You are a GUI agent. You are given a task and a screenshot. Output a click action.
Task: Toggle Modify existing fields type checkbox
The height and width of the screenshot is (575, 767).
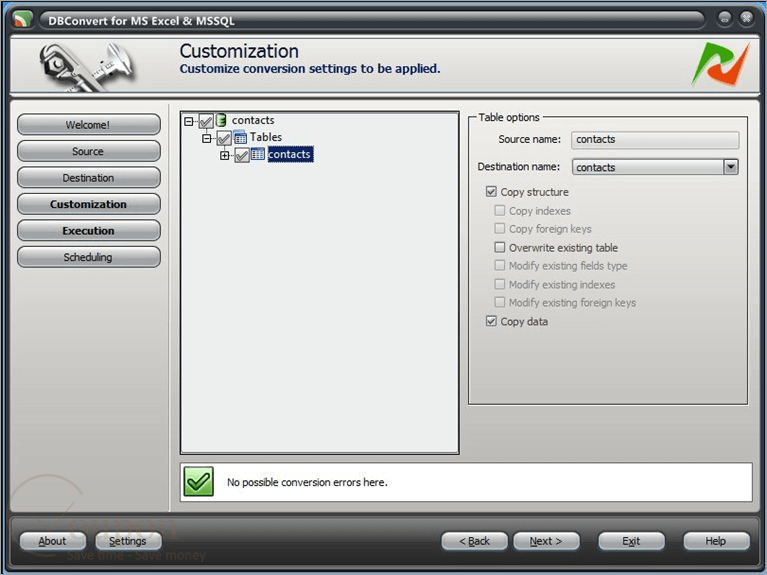click(x=499, y=265)
